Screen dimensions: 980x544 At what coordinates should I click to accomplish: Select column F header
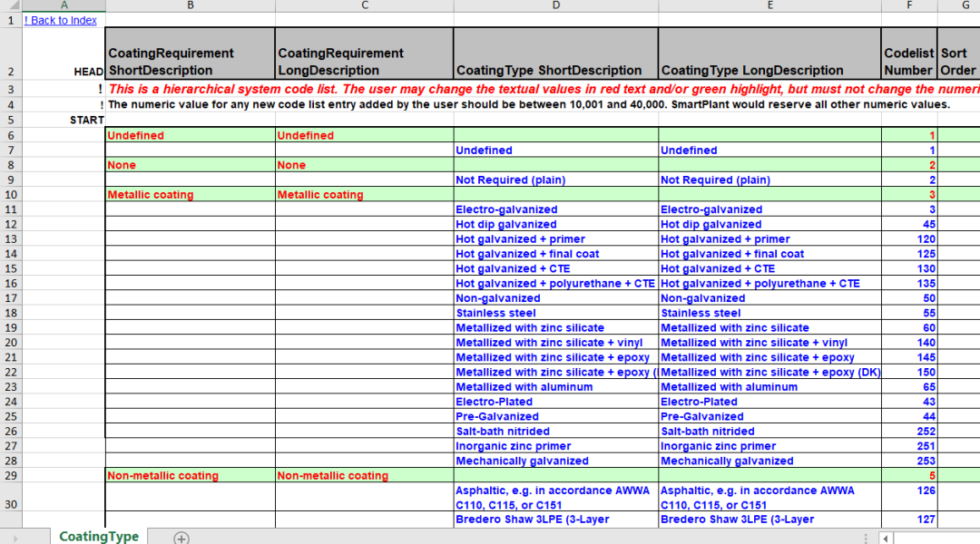click(x=909, y=5)
